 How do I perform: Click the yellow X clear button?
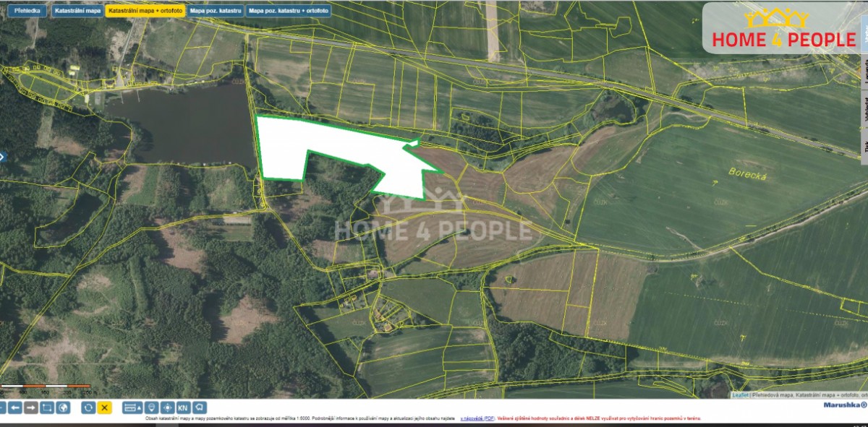(x=105, y=407)
